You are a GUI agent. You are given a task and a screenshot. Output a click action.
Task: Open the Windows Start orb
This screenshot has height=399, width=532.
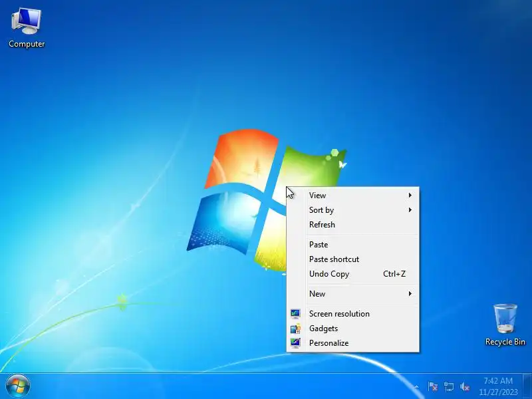pyautogui.click(x=18, y=386)
